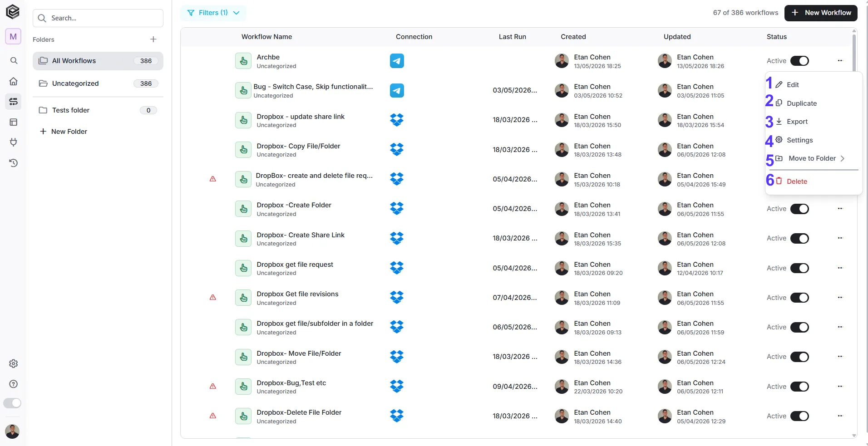Screen dimensions: 868x446
Task: Toggle the Active switch for Dropbox get file request
Action: click(x=799, y=268)
